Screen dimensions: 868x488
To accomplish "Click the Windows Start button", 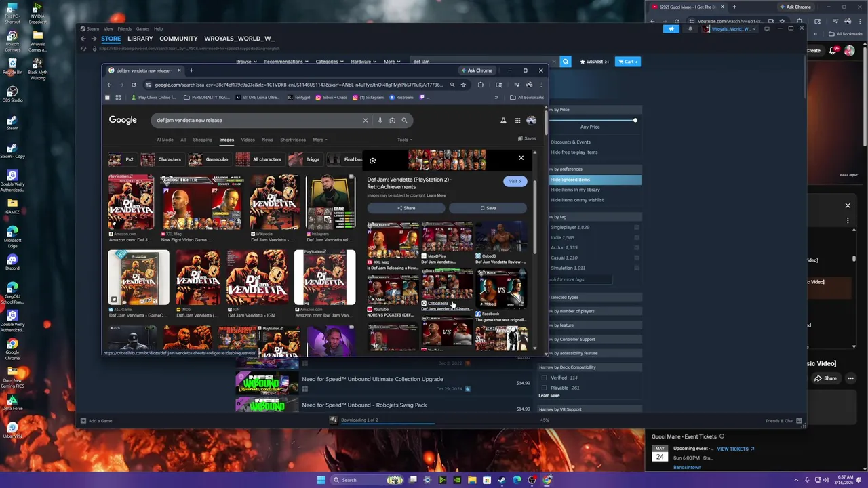I will coord(321,480).
